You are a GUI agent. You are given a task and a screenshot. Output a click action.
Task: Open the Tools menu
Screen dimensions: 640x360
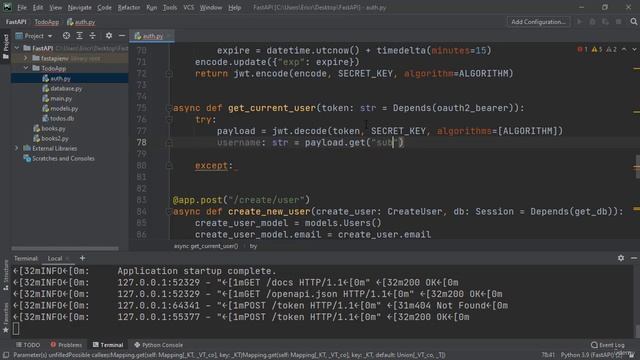tap(170, 7)
